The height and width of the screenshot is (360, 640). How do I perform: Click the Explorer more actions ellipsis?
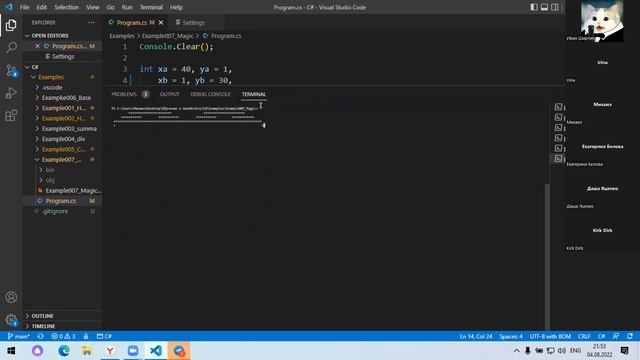(x=91, y=23)
